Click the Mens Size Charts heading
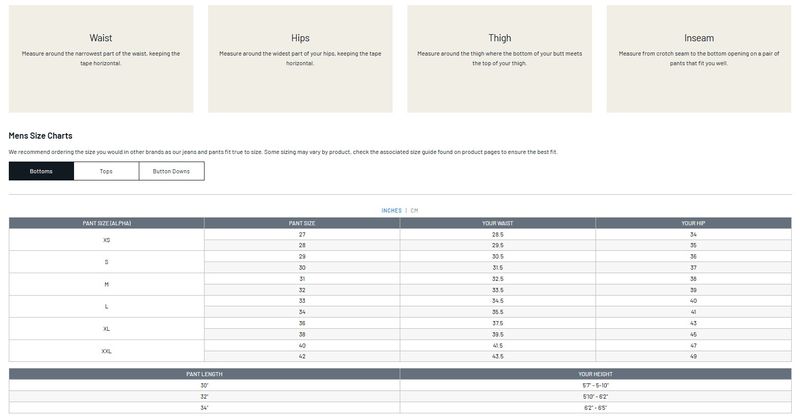800x420 pixels. pos(40,135)
